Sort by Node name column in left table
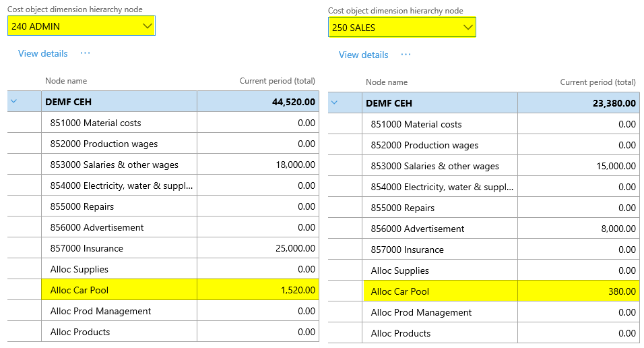The height and width of the screenshot is (348, 644). tap(66, 81)
